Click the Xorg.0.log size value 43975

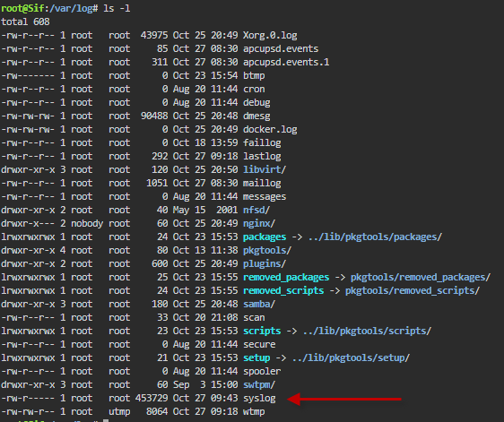(154, 35)
